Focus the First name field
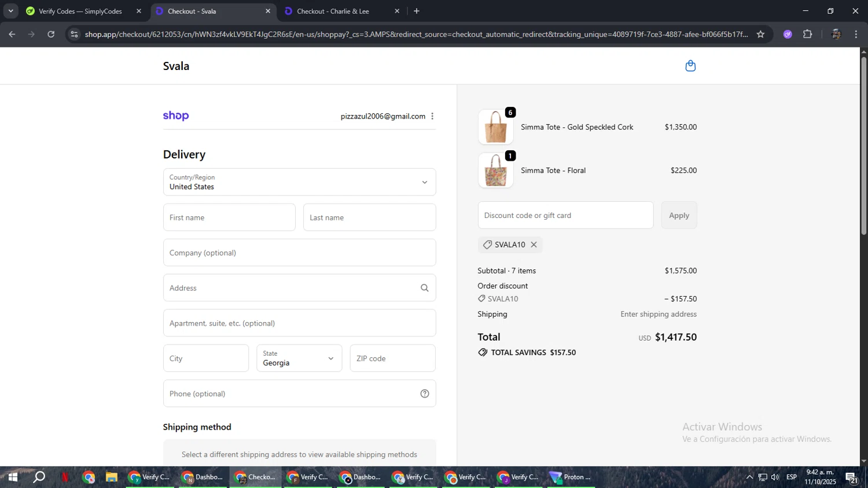This screenshot has height=488, width=868. pyautogui.click(x=229, y=217)
